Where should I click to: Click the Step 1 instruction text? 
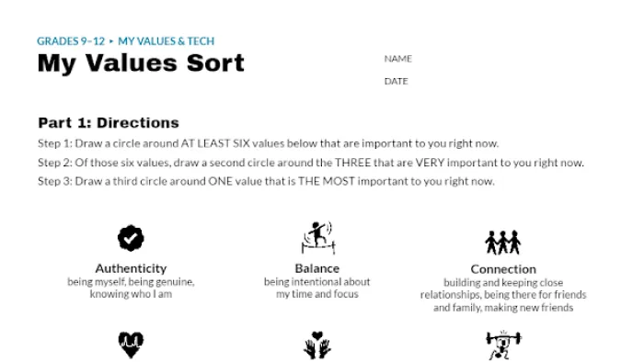tap(269, 143)
